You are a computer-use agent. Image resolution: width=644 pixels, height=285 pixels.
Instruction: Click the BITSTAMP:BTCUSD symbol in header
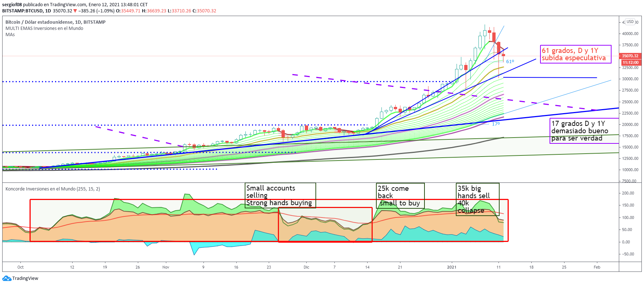pos(22,11)
